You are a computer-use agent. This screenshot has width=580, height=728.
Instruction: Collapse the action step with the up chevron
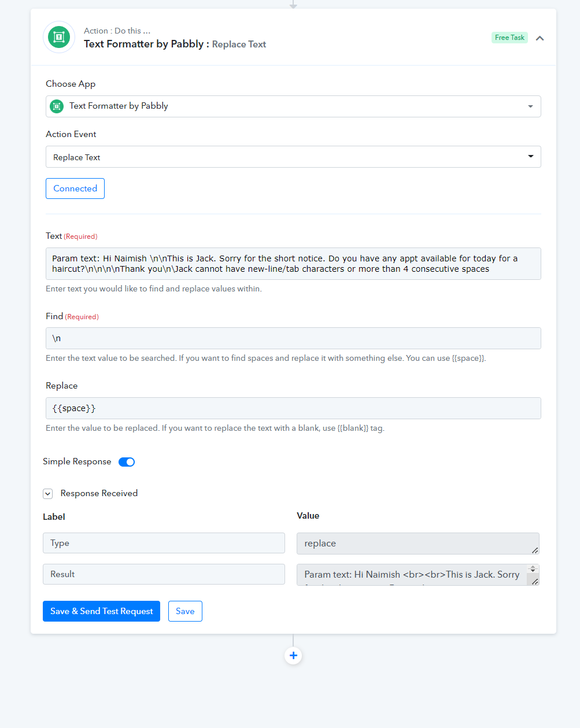click(x=540, y=38)
